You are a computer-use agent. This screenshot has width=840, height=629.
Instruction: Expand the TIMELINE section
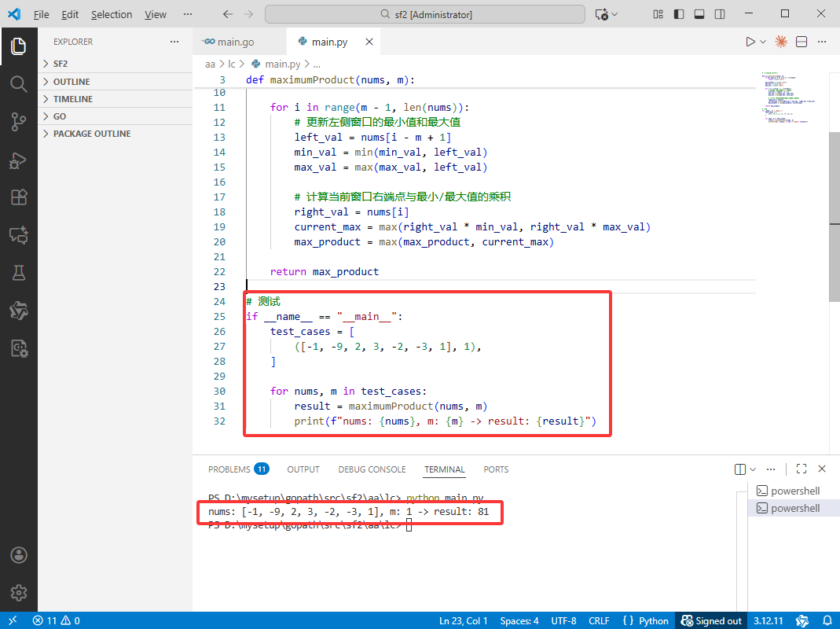coord(116,98)
